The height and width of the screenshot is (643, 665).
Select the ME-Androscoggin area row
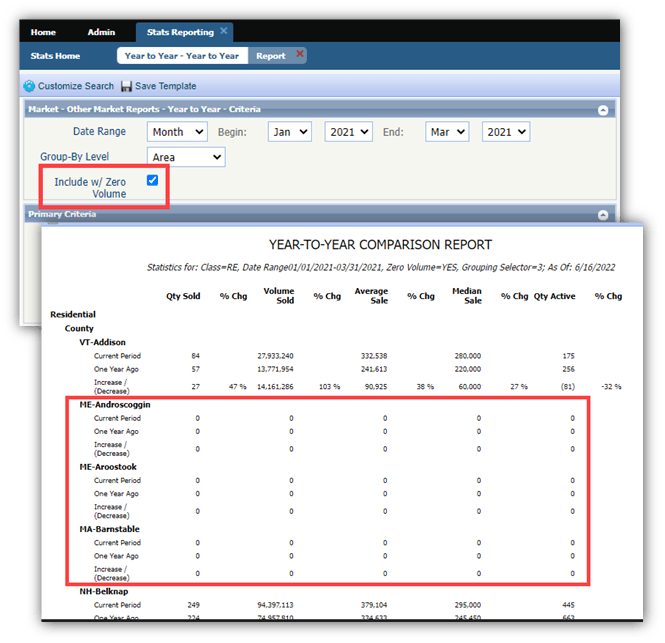tap(115, 405)
